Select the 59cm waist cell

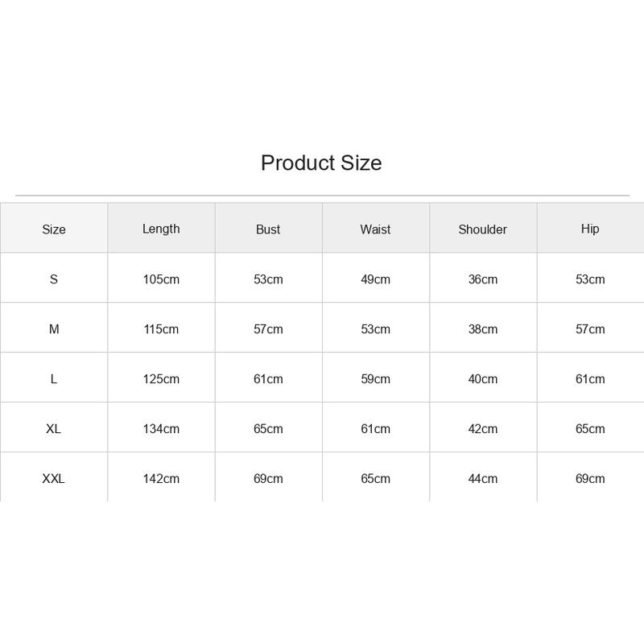(375, 378)
